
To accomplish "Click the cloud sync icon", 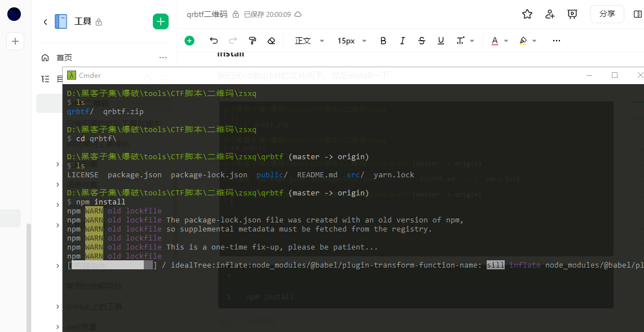I will click(x=298, y=15).
